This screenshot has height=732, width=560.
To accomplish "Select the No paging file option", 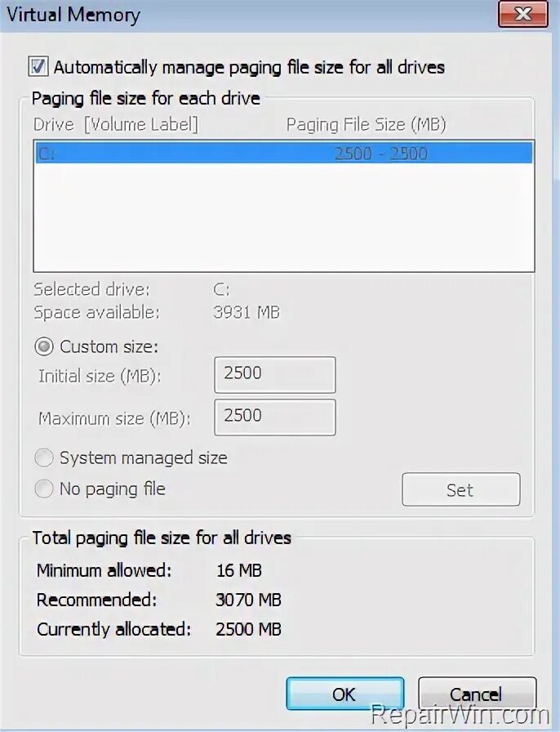I will point(44,489).
